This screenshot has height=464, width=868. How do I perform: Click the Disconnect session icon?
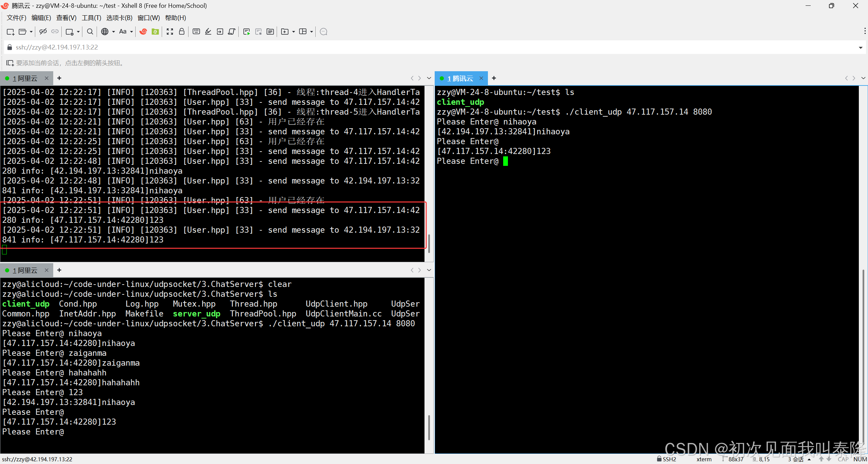[43, 32]
